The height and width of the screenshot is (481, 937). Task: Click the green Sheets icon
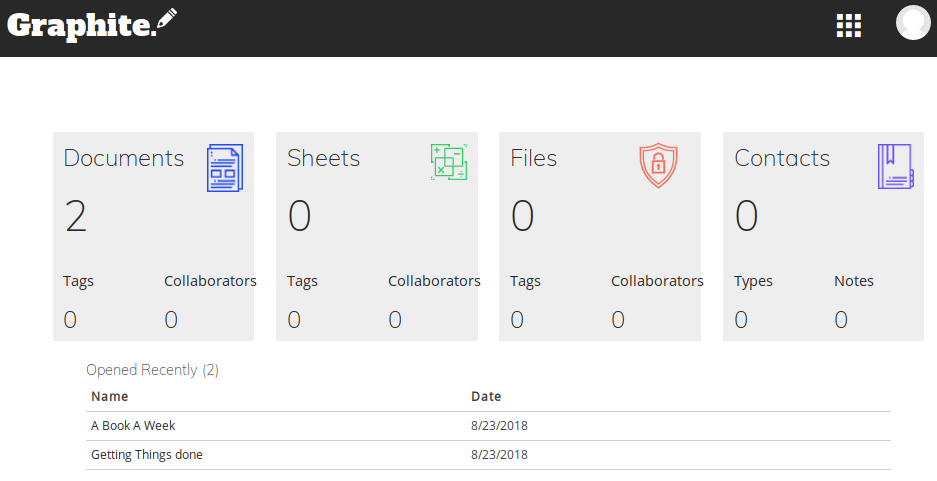click(449, 162)
